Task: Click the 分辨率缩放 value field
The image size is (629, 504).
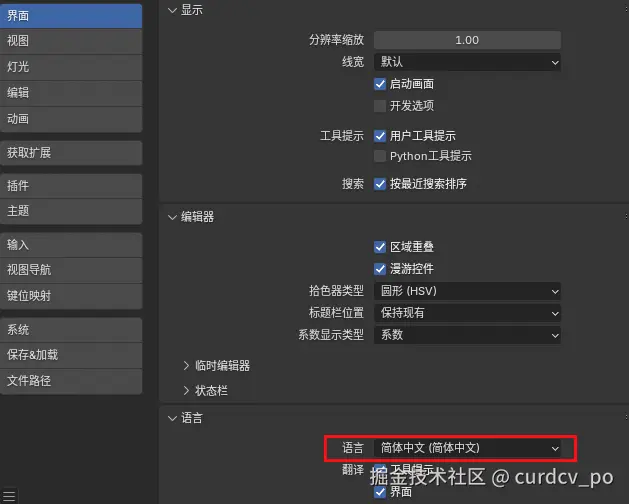Action: [x=467, y=40]
